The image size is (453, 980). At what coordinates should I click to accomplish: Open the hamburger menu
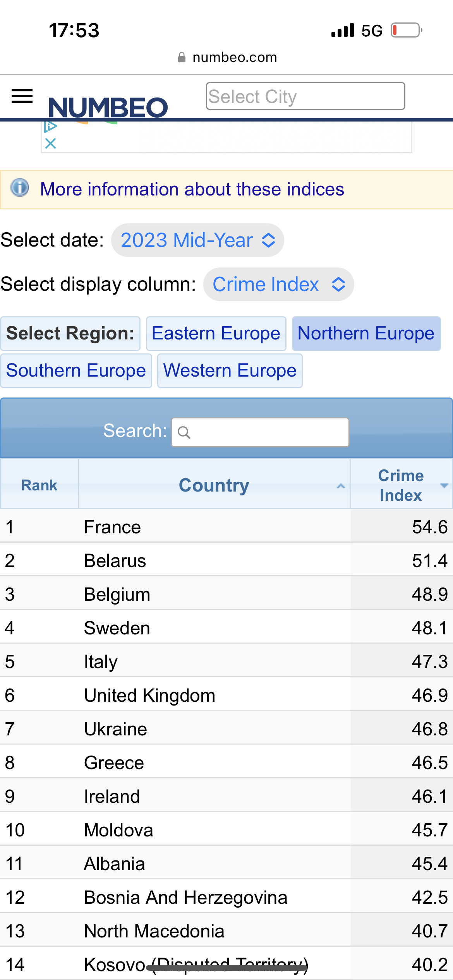tap(22, 96)
